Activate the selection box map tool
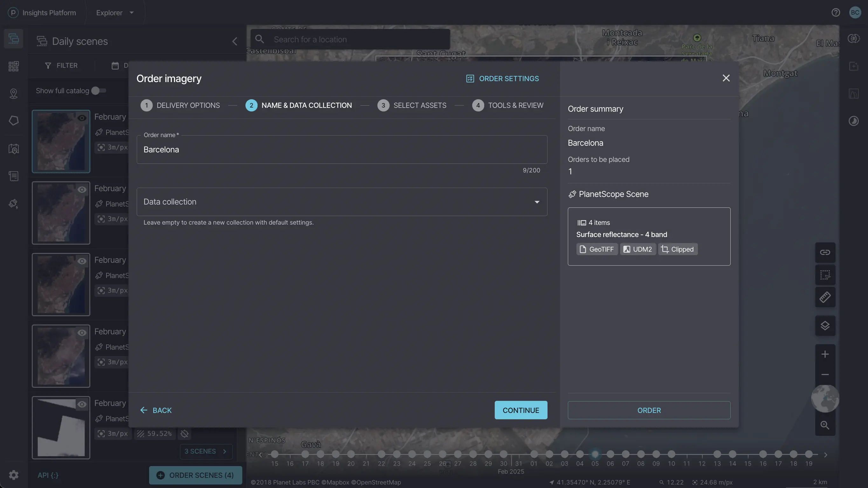This screenshot has width=868, height=488. tap(825, 275)
